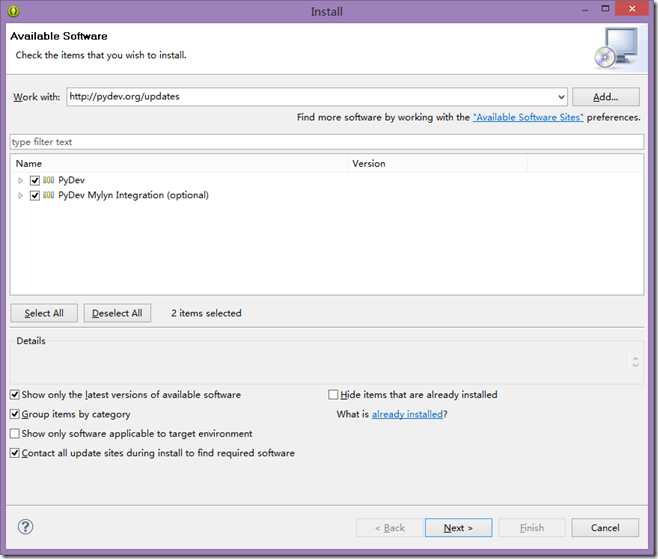The width and height of the screenshot is (658, 559).
Task: Toggle Group items by category checkbox
Action: (15, 414)
